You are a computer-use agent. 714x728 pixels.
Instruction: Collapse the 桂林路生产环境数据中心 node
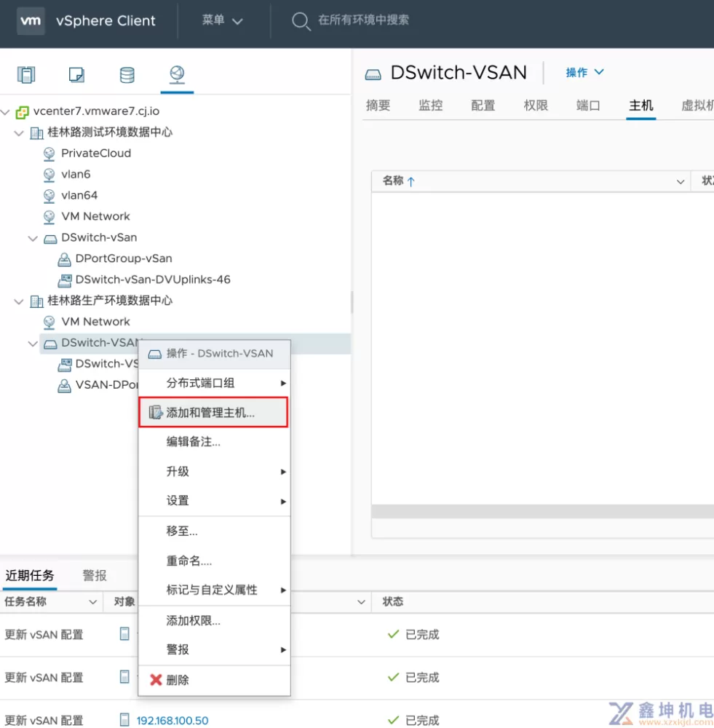19,302
